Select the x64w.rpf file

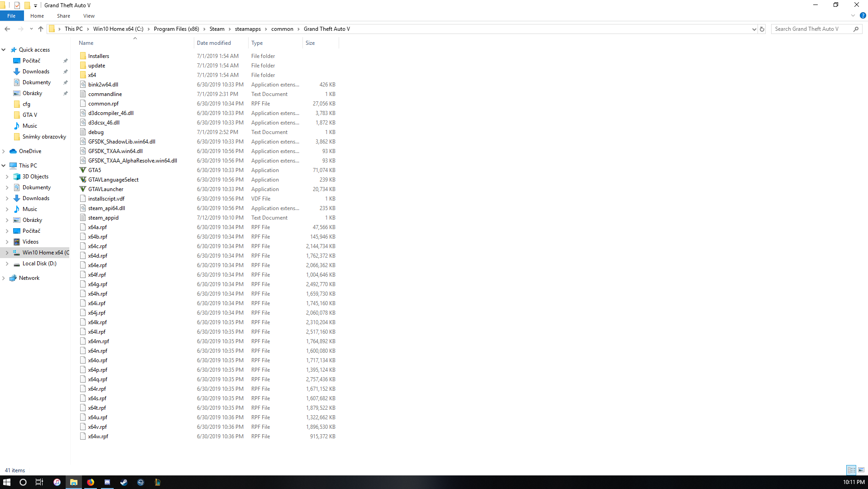98,436
